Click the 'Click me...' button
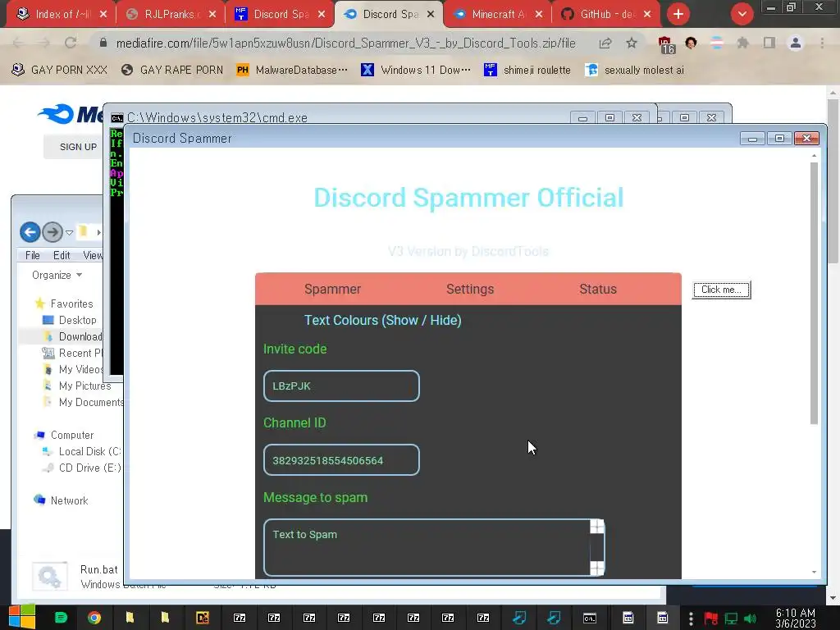The image size is (840, 630). [721, 290]
